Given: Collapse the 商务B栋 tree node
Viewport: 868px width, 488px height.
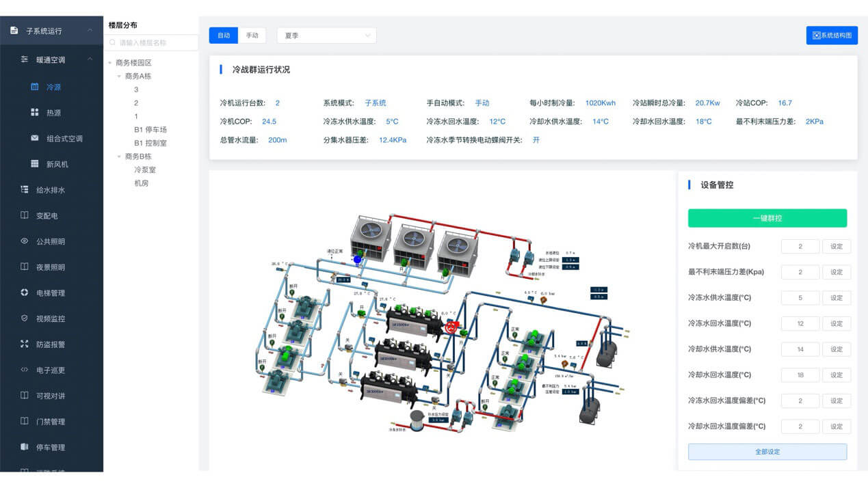Looking at the screenshot, I should pyautogui.click(x=119, y=157).
